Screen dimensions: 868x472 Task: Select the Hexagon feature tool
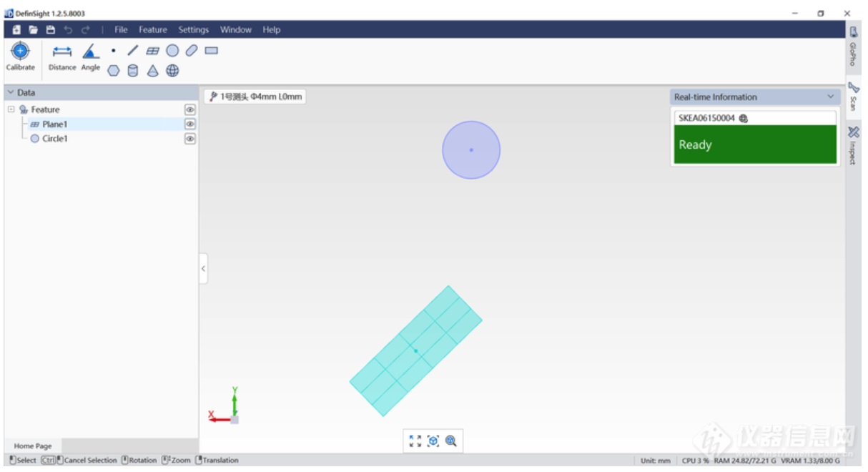pos(113,70)
